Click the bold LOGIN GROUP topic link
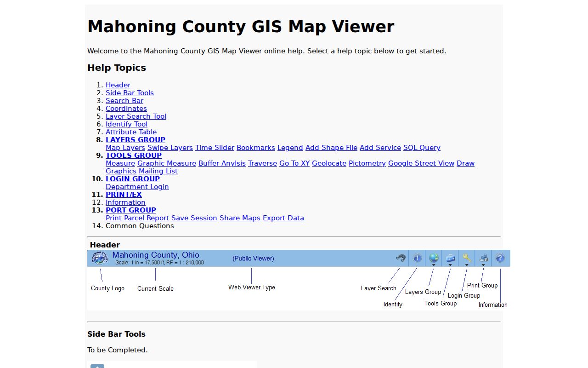588x368 pixels. (x=133, y=179)
